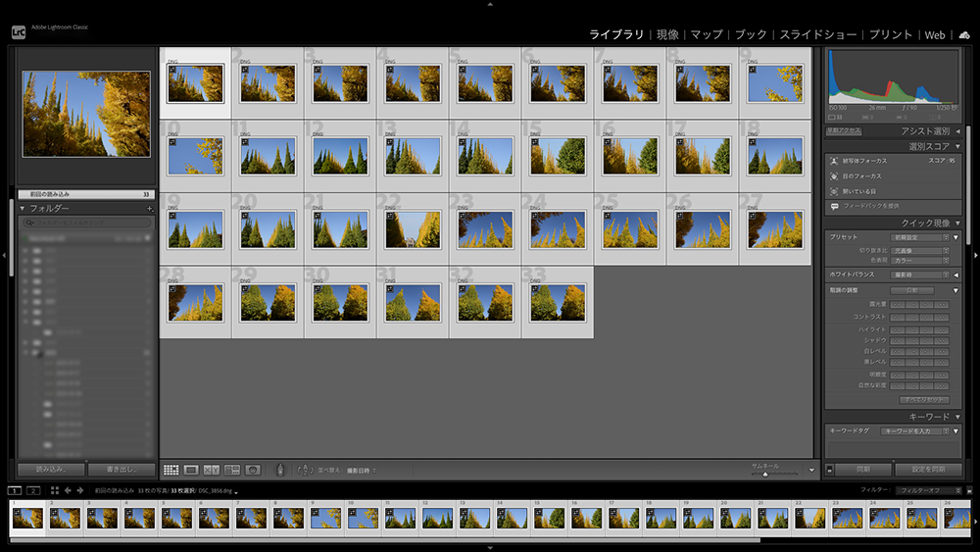This screenshot has width=980, height=552.
Task: Click the cloud sync status icon
Action: click(x=964, y=35)
